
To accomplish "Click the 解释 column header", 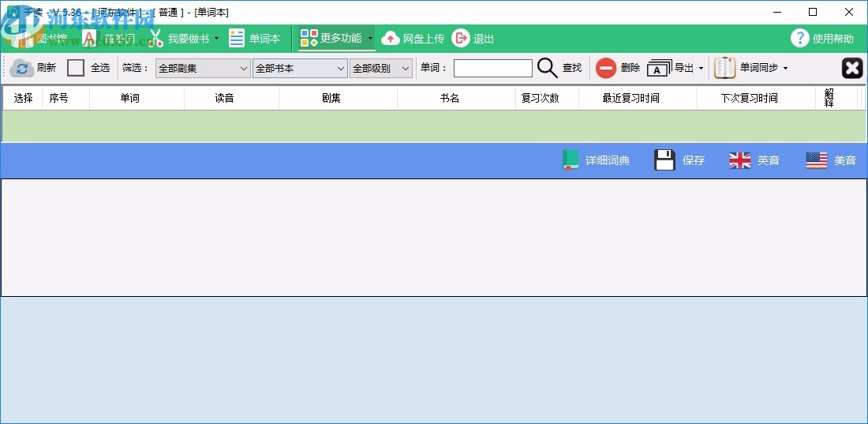I will pyautogui.click(x=836, y=98).
